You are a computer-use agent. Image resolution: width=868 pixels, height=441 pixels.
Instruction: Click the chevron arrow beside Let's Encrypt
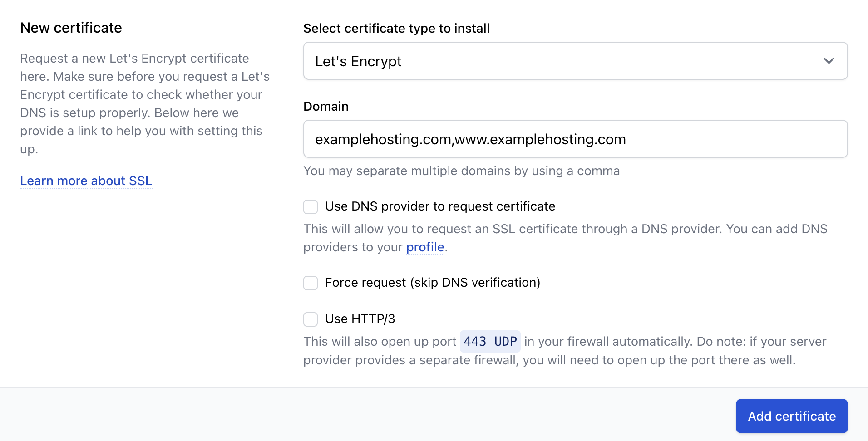click(829, 61)
